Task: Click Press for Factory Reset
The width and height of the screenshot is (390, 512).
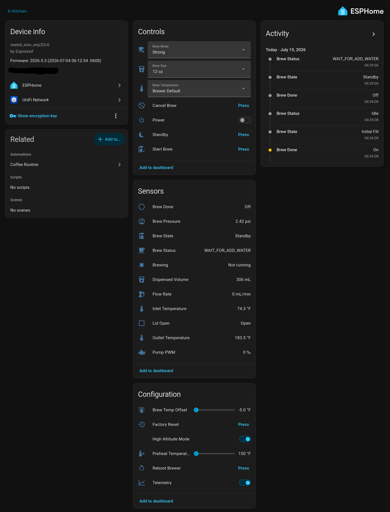Action: coord(243,424)
